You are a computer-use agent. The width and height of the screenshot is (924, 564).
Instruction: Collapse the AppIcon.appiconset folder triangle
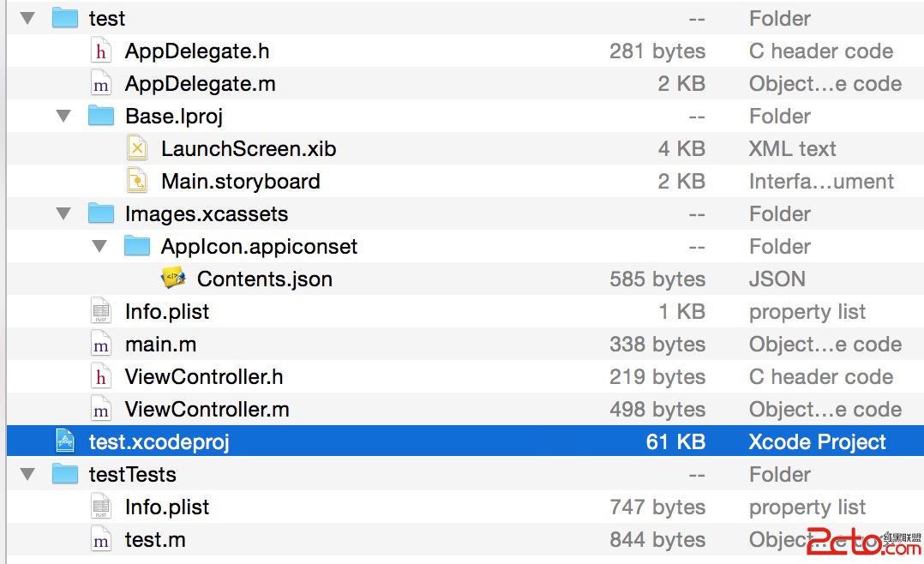[x=99, y=247]
